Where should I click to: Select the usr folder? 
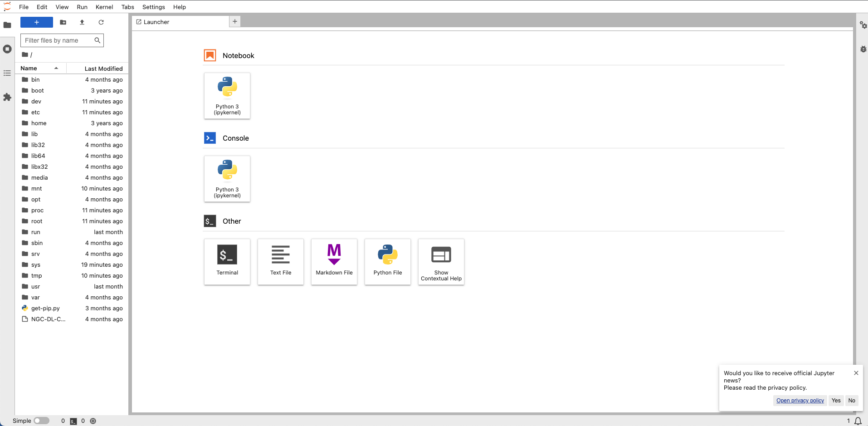click(72, 286)
